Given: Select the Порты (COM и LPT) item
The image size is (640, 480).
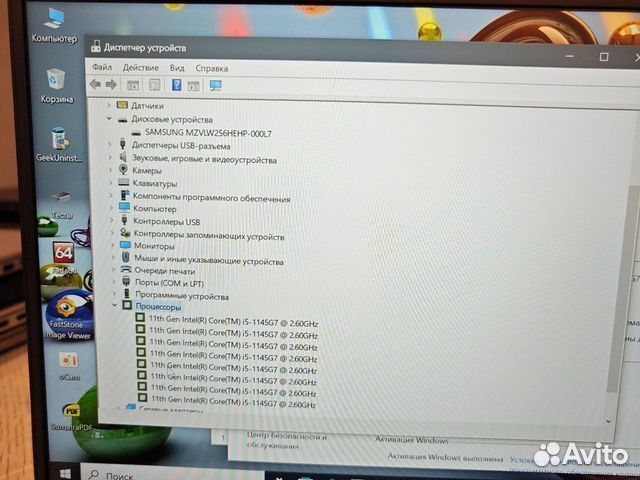Looking at the screenshot, I should (169, 282).
